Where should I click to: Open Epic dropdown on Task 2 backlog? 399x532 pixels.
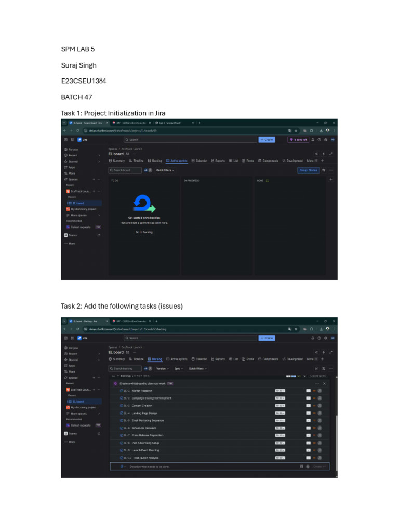click(179, 369)
